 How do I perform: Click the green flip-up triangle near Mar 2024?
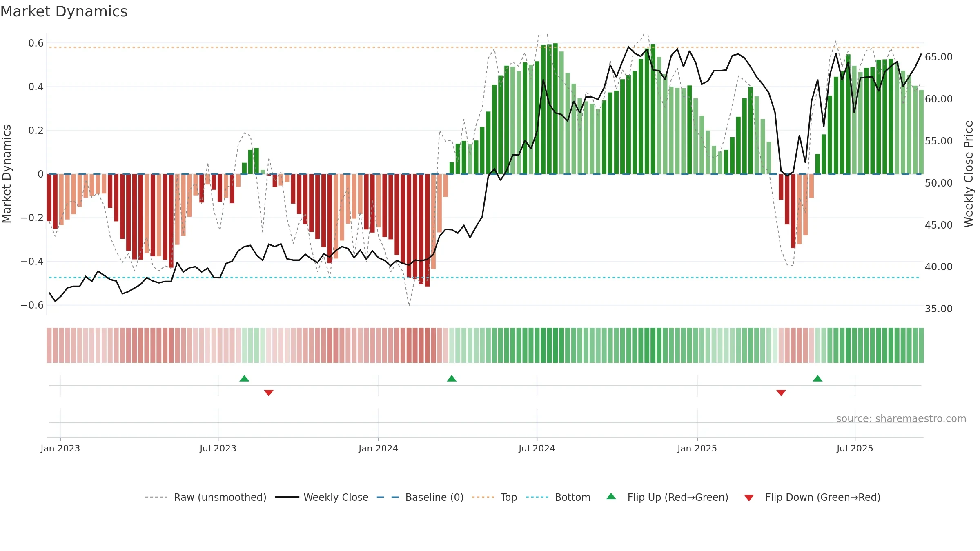[x=452, y=378]
